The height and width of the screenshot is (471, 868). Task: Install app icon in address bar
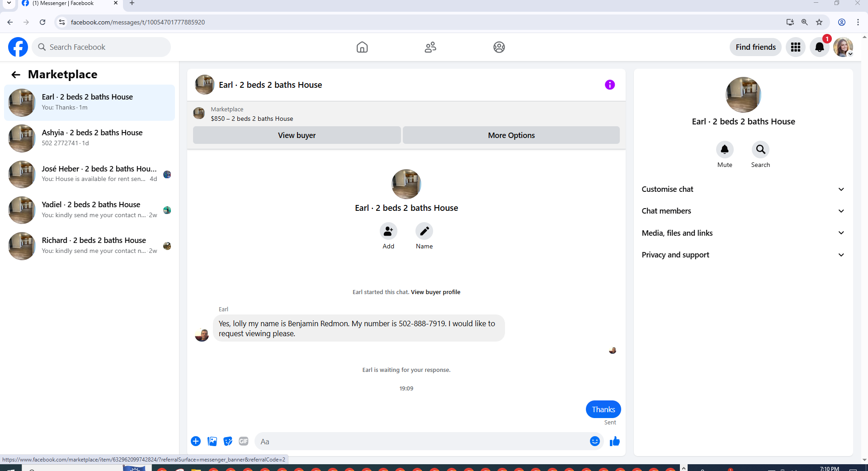click(790, 22)
